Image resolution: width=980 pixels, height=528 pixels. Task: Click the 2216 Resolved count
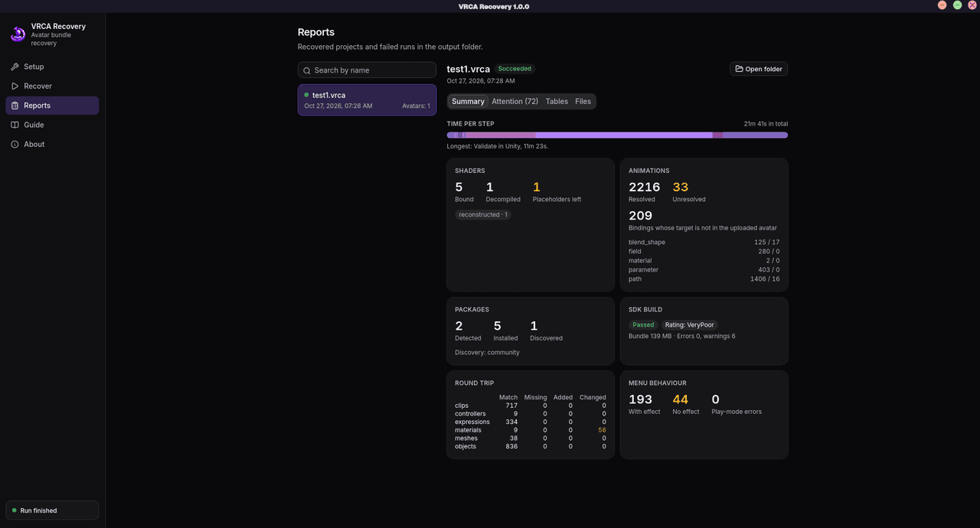point(644,187)
